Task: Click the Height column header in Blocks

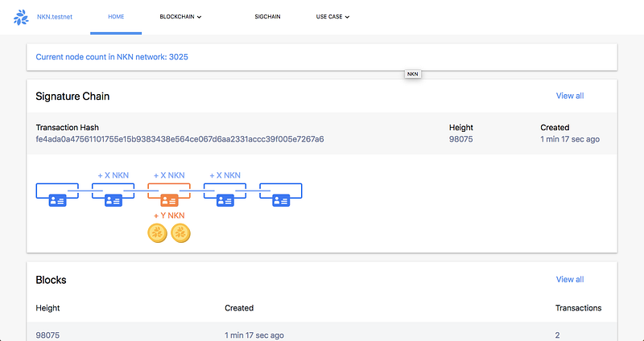Action: click(47, 308)
